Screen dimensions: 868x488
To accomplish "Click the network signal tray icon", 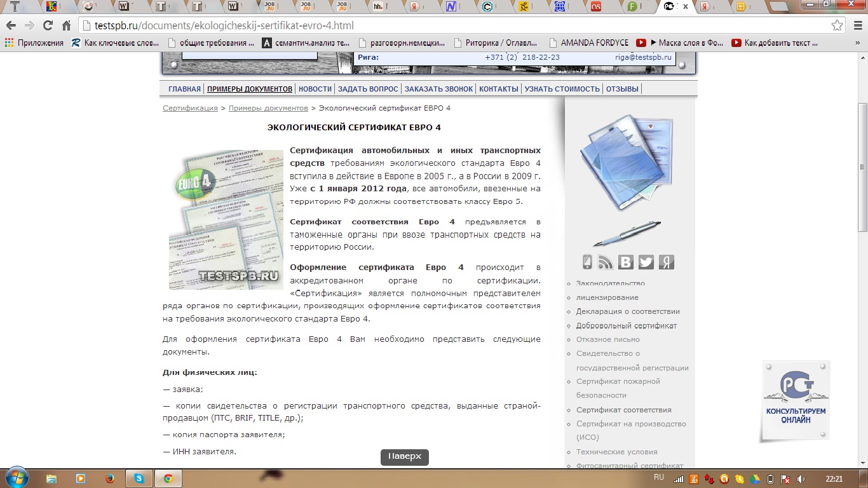I will point(679,478).
